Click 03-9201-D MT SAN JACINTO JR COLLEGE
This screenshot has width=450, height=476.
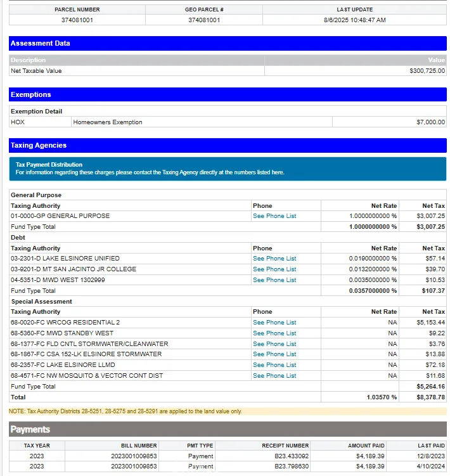pyautogui.click(x=74, y=269)
